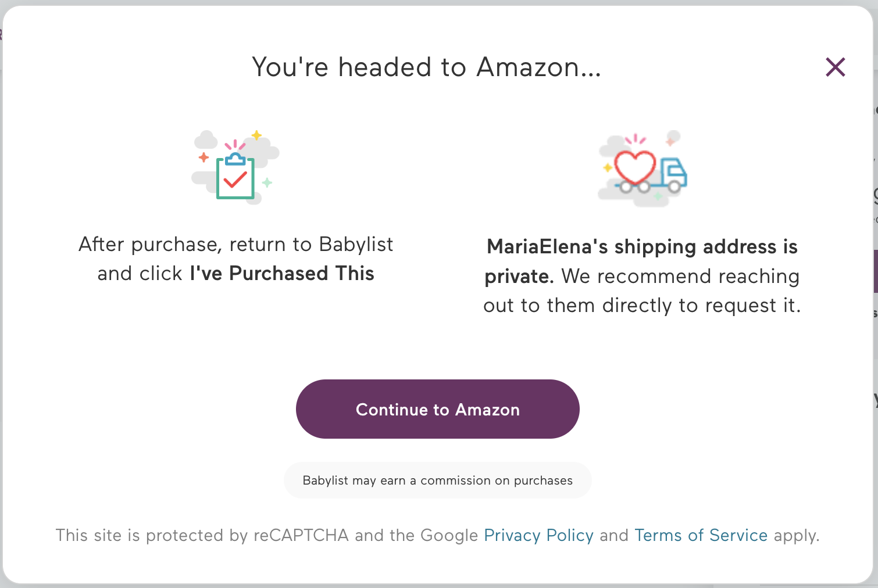This screenshot has height=588, width=878.
Task: Click the red checkmark on clipboard
Action: [x=235, y=178]
